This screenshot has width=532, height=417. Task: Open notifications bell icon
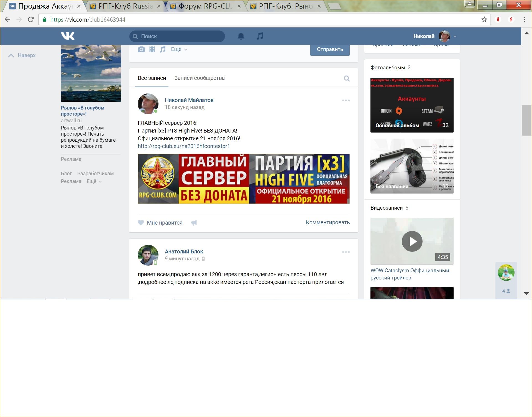241,36
